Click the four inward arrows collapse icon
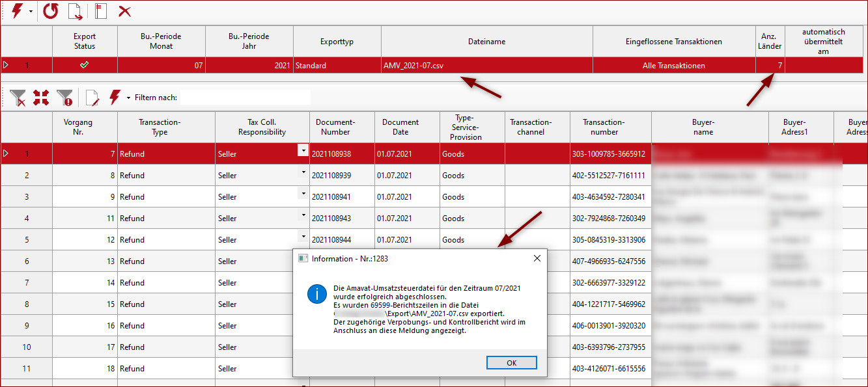 pyautogui.click(x=41, y=98)
